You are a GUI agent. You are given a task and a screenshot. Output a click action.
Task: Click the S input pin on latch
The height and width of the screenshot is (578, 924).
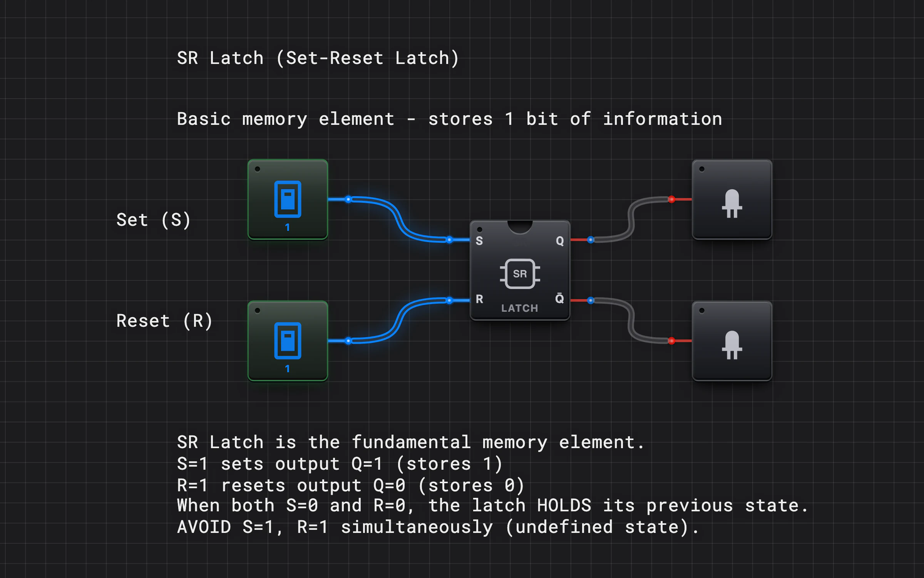[x=449, y=240]
